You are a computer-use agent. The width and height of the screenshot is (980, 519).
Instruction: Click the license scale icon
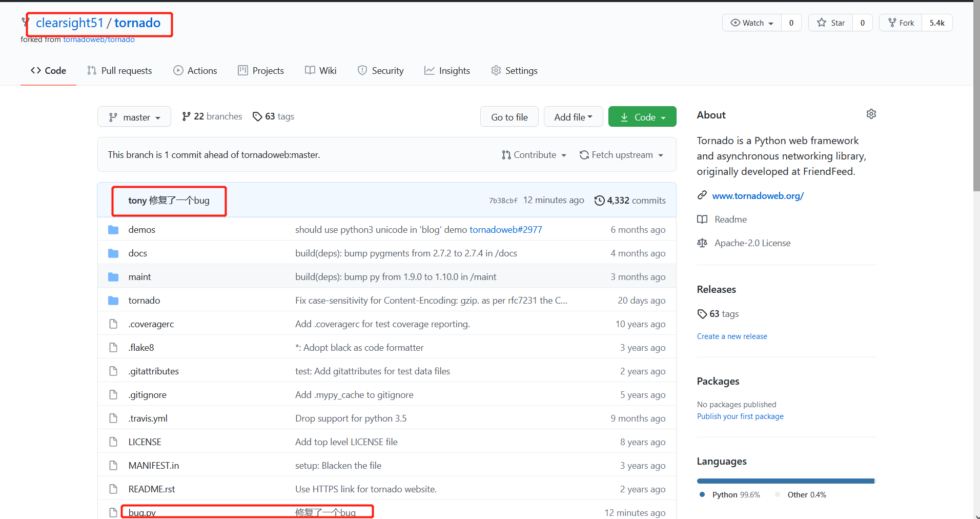[x=702, y=243]
